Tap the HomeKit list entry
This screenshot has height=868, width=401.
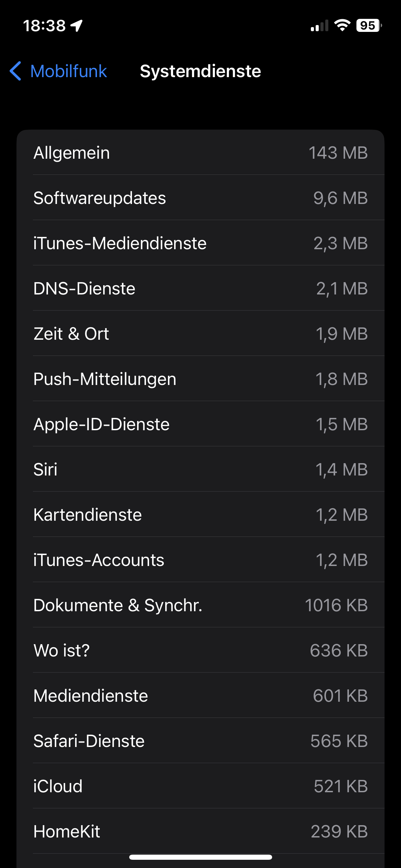coord(200,831)
